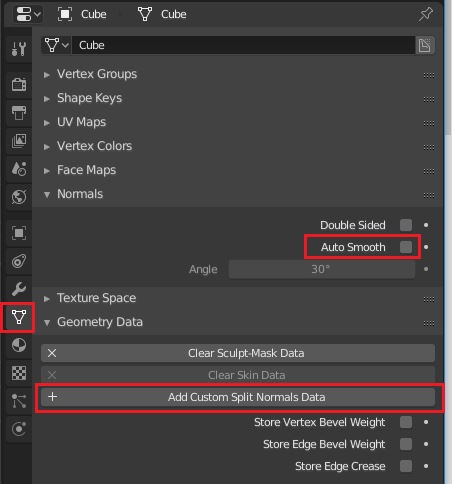Open the Material properties tab
The height and width of the screenshot is (484, 452).
pos(19,345)
